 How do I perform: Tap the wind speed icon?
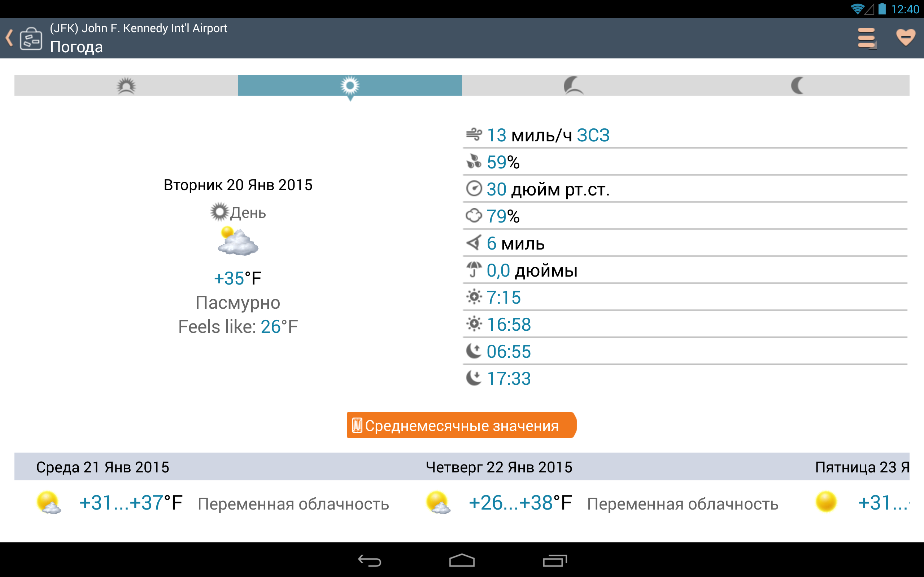pyautogui.click(x=474, y=135)
